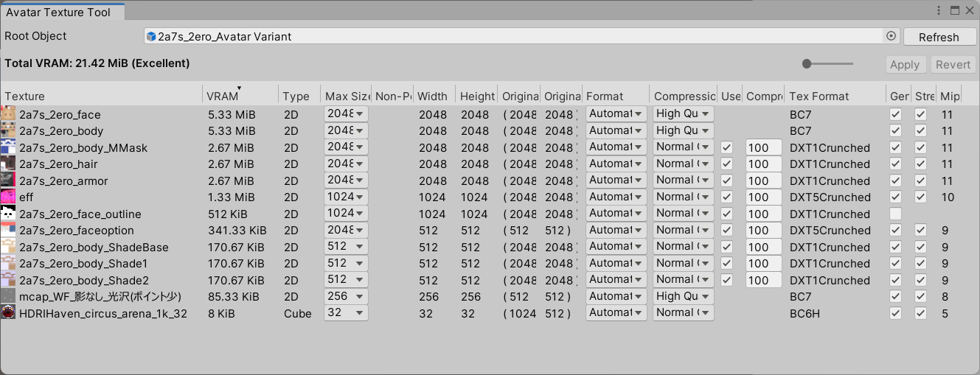Sort by the VRAM column header
The image size is (980, 375).
click(x=223, y=96)
